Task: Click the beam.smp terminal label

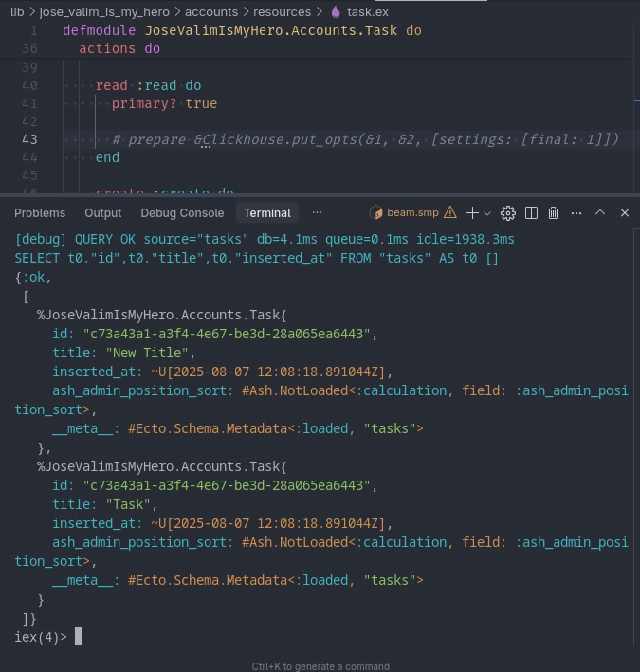Action: click(412, 212)
